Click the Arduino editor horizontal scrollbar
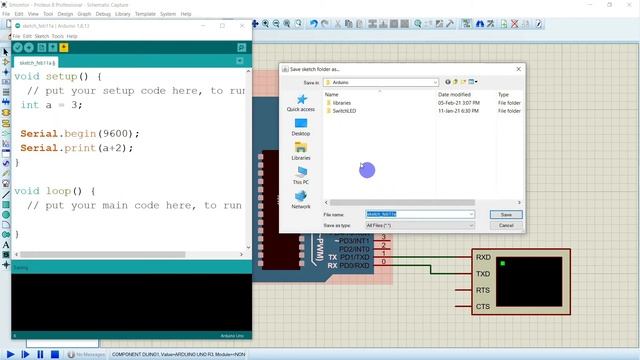 tap(103, 254)
